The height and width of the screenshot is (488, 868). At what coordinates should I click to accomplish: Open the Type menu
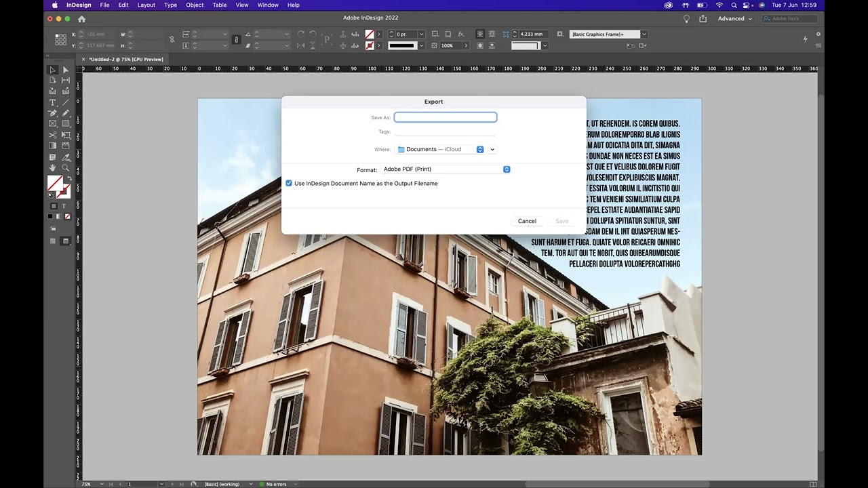[171, 5]
